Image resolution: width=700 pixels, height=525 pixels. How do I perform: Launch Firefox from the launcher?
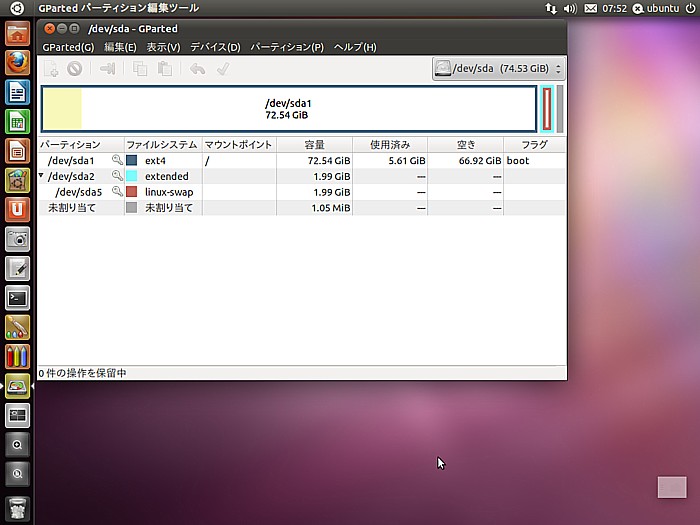click(x=17, y=62)
